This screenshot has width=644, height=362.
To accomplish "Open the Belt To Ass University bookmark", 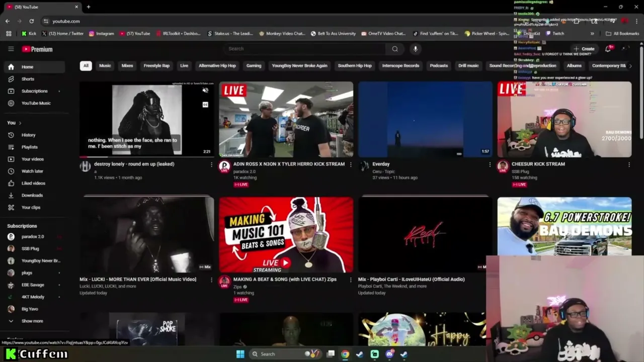I will click(333, 34).
